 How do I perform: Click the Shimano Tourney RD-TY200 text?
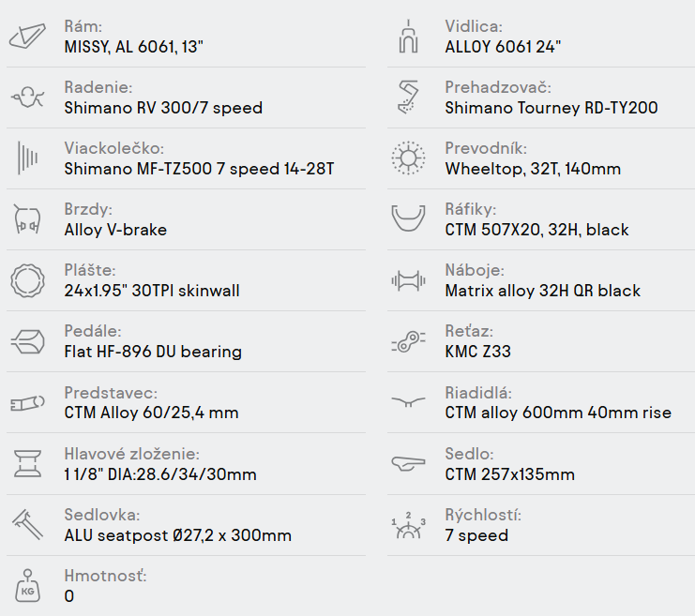click(x=551, y=108)
